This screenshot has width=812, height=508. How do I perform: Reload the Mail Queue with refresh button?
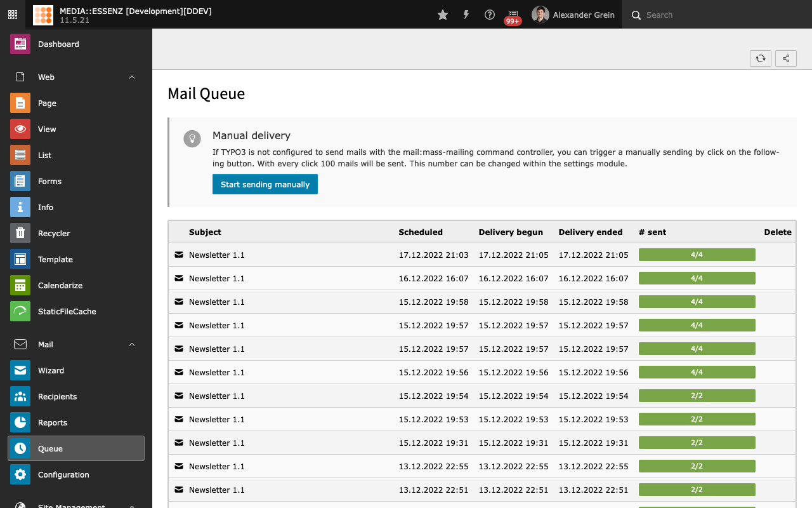coord(761,58)
